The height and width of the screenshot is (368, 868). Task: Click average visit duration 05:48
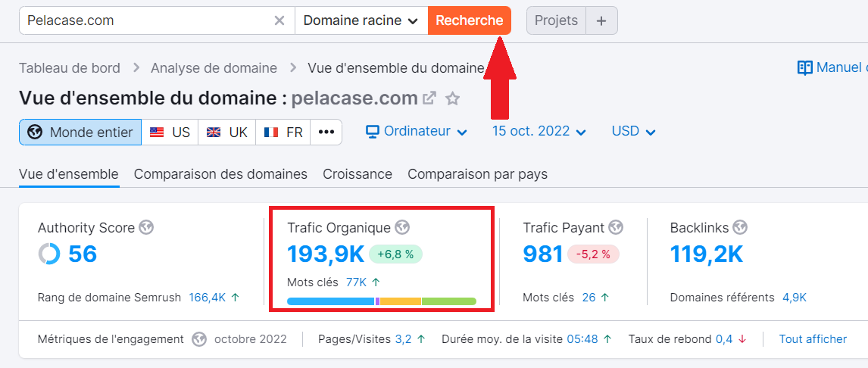click(582, 339)
